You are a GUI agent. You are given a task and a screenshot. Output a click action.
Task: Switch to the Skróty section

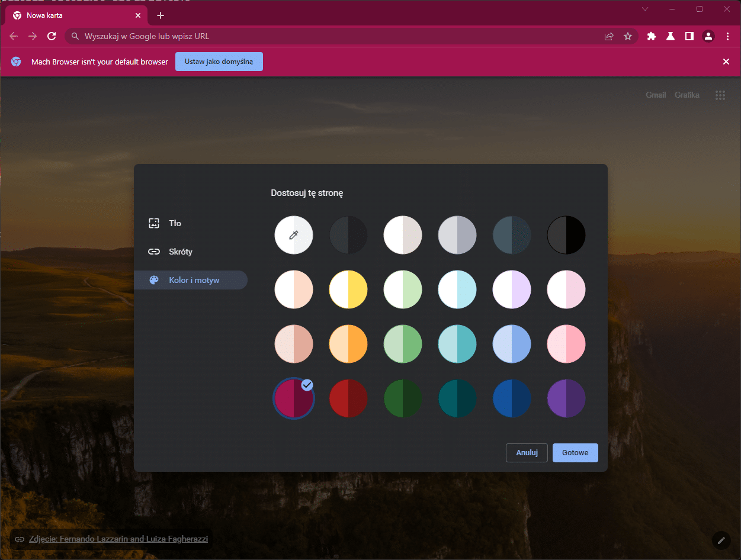click(179, 252)
